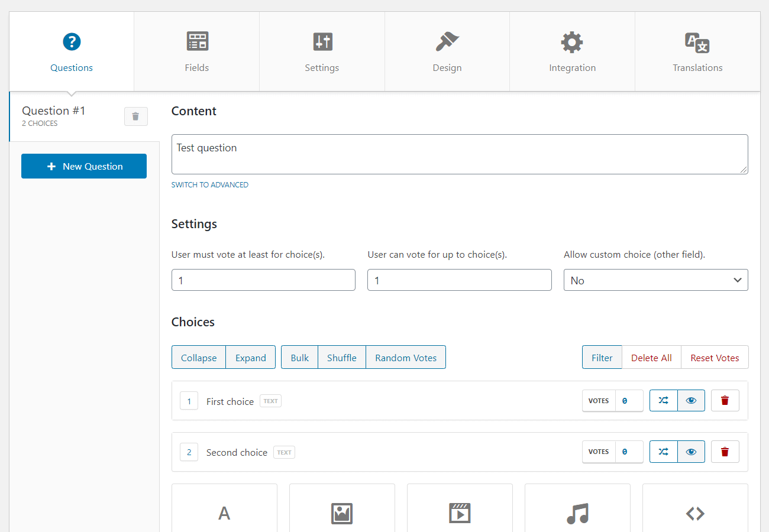The height and width of the screenshot is (532, 769).
Task: Click the red trash icon for Second choice
Action: [725, 452]
